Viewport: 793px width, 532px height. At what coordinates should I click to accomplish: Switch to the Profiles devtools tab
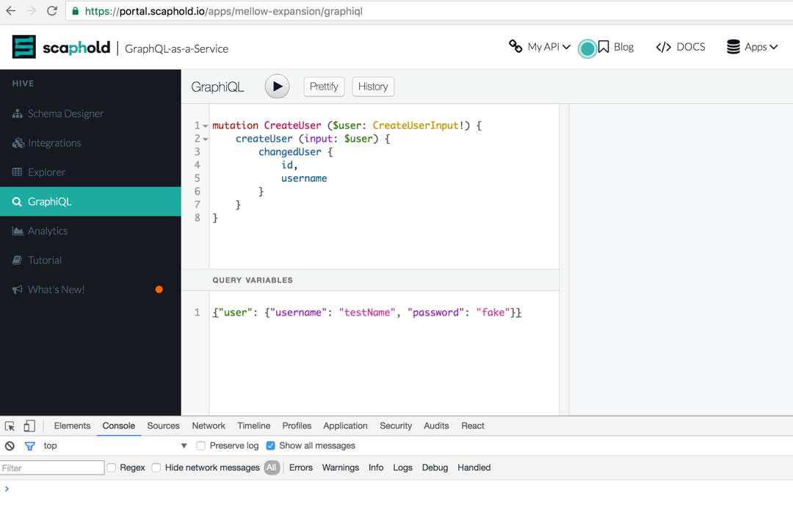pyautogui.click(x=297, y=426)
